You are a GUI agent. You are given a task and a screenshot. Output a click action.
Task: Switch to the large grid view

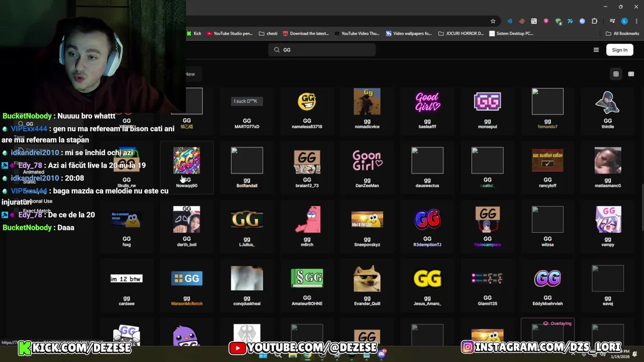[616, 74]
